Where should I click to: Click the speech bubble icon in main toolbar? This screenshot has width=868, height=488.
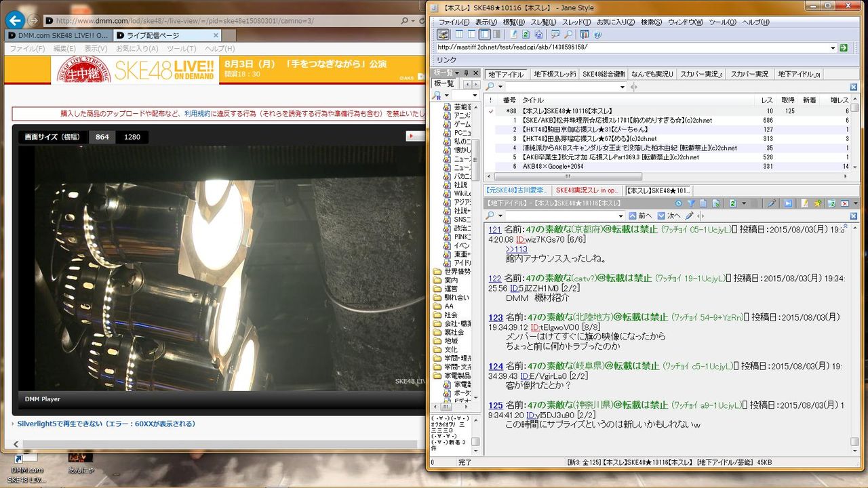coord(555,34)
